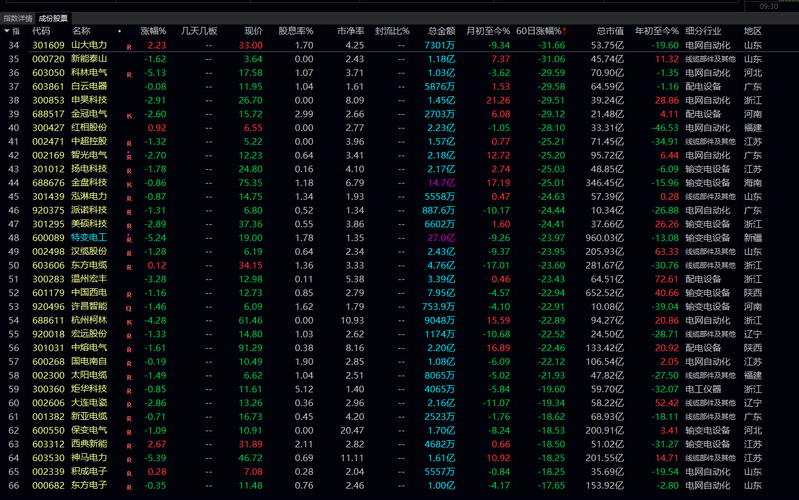The image size is (799, 500).
Task: Select stock code 603606
Action: pos(48,265)
